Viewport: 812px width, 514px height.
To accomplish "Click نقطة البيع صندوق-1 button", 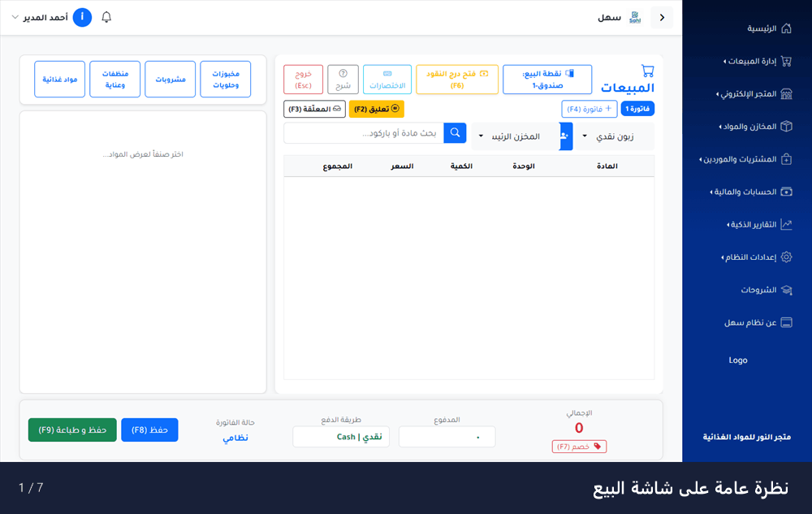I will (x=547, y=80).
